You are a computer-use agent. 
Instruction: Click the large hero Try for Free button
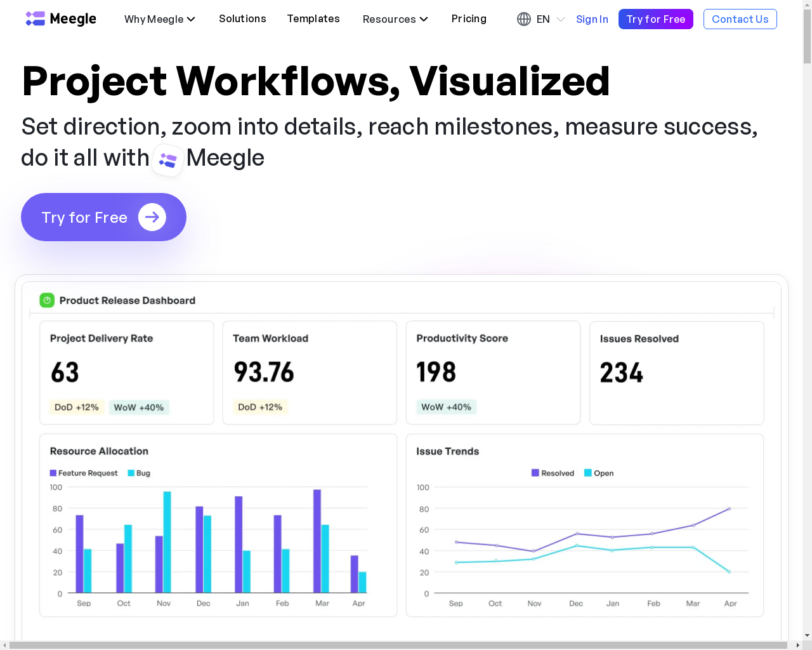[103, 217]
